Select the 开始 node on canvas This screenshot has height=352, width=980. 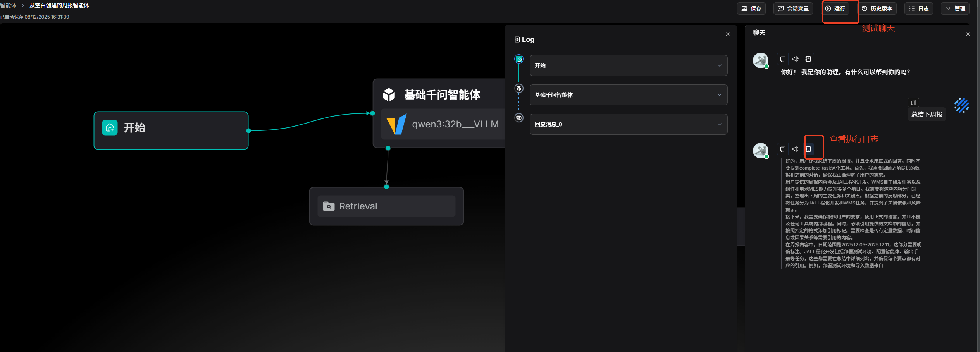click(171, 130)
